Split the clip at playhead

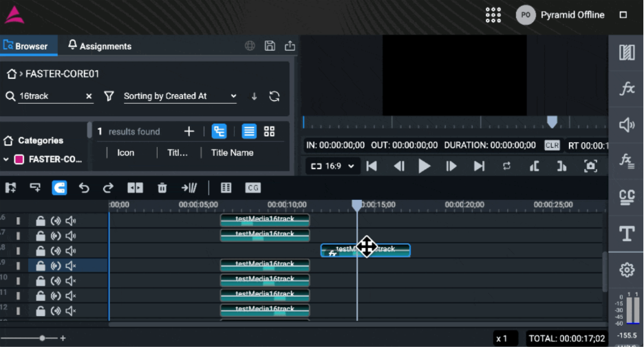[x=135, y=188]
